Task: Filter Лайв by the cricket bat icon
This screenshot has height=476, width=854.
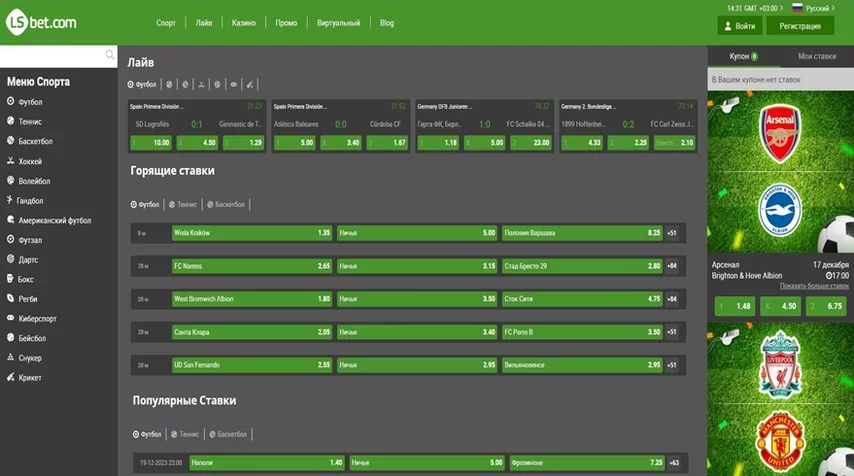Action: [x=250, y=84]
